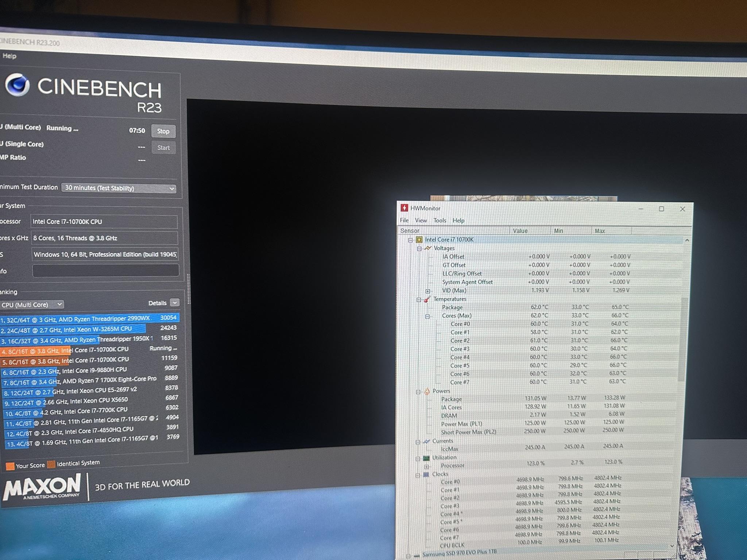Click the Currents category icon in HWMonitor
747x560 pixels.
tap(426, 441)
